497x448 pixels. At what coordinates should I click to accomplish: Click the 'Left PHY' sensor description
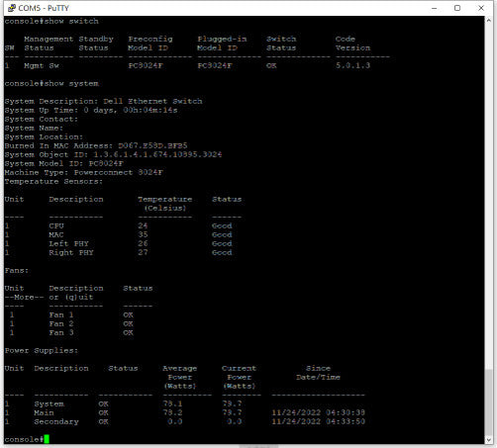coord(68,243)
